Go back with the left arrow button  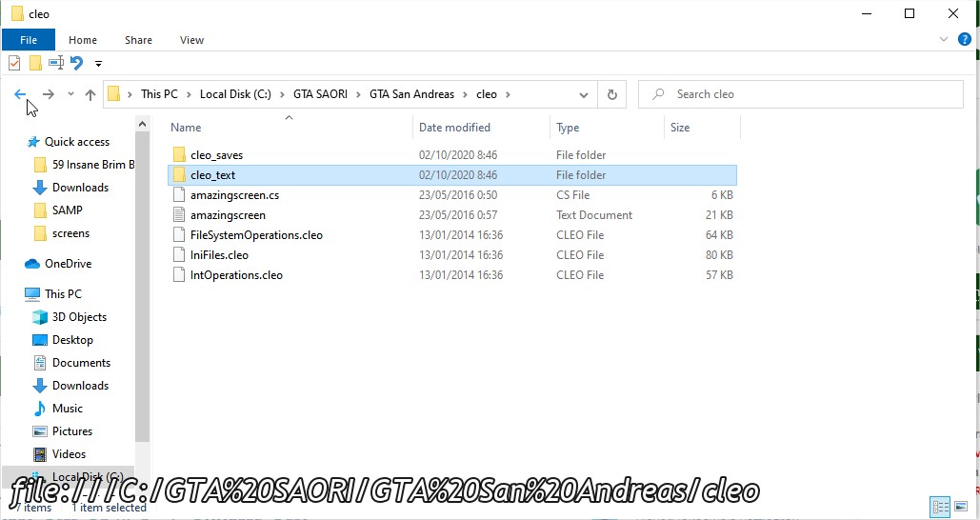(x=20, y=94)
